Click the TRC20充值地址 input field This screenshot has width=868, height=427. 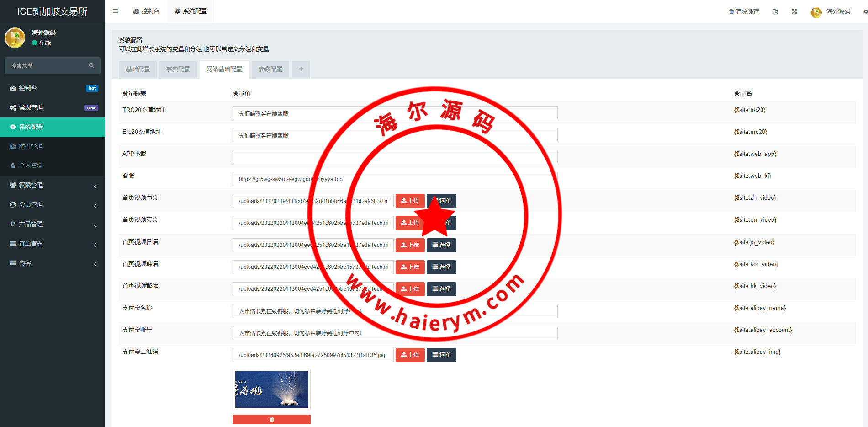point(395,113)
